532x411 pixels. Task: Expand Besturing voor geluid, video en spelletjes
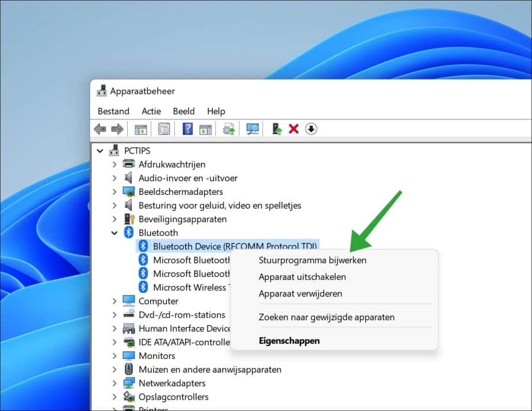(x=114, y=206)
